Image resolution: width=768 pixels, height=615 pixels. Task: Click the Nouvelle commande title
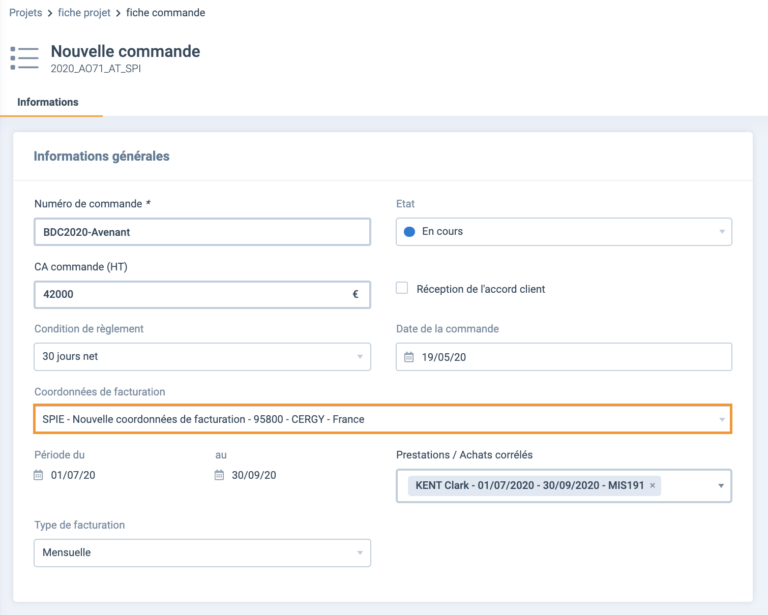(x=125, y=51)
